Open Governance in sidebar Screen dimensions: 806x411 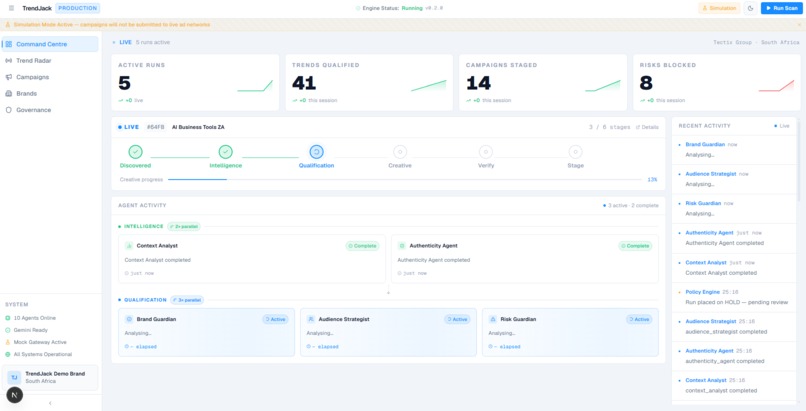coord(50,110)
